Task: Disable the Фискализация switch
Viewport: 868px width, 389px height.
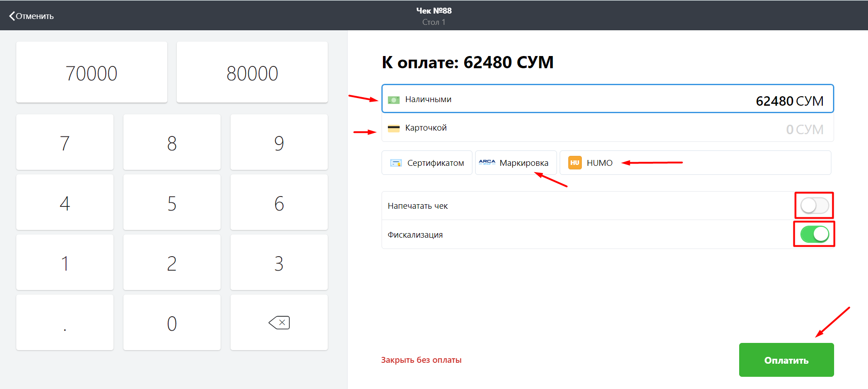Action: click(814, 234)
